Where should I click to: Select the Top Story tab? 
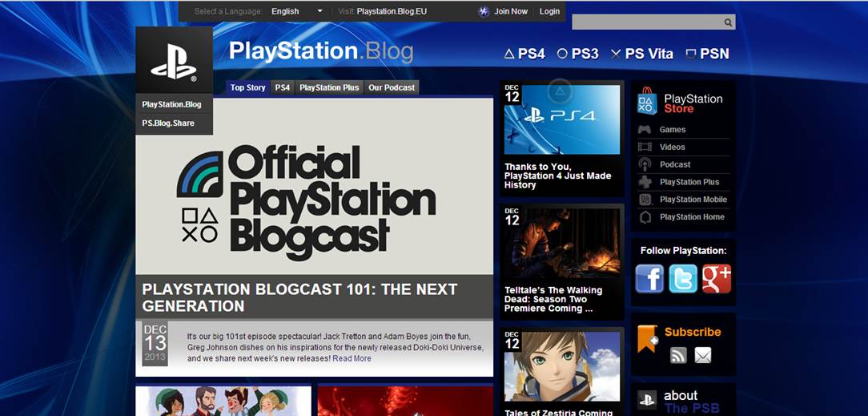pyautogui.click(x=248, y=87)
